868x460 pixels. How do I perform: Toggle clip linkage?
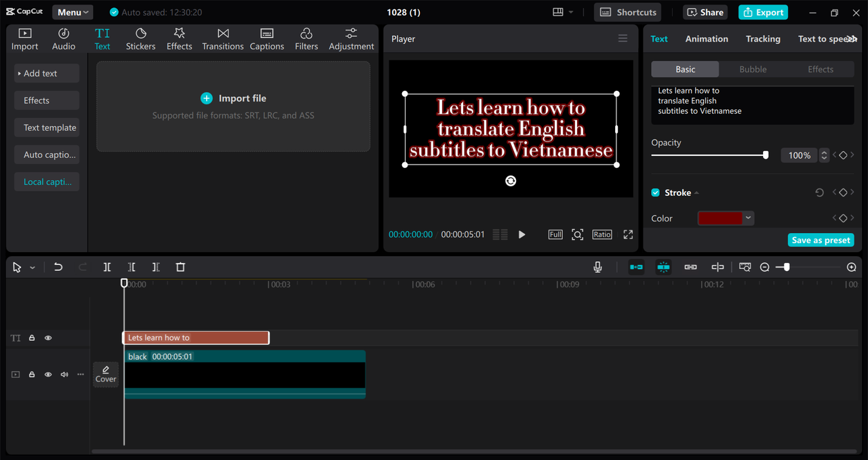tap(690, 267)
